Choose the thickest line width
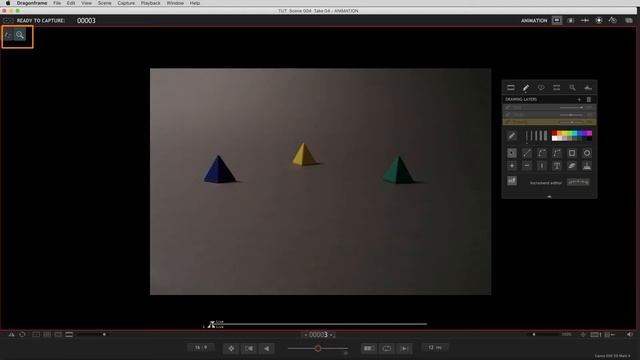 pyautogui.click(x=546, y=136)
